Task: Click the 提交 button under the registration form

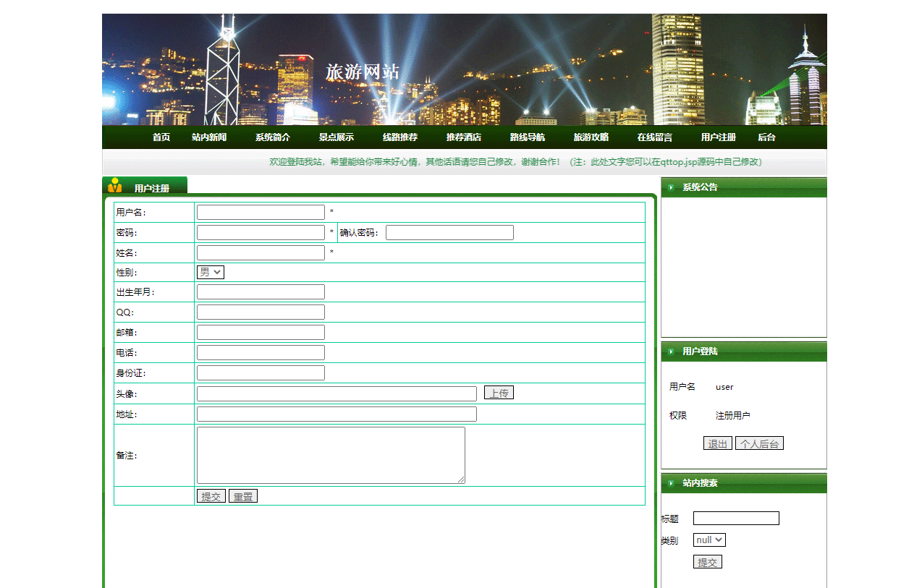Action: point(211,495)
